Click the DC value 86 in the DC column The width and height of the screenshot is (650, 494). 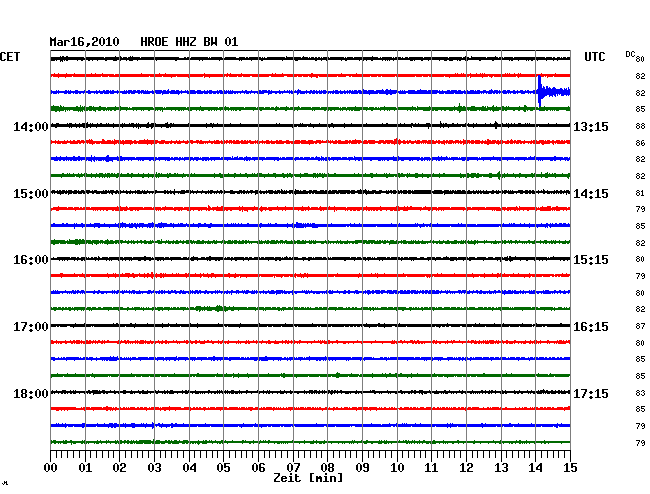640,143
